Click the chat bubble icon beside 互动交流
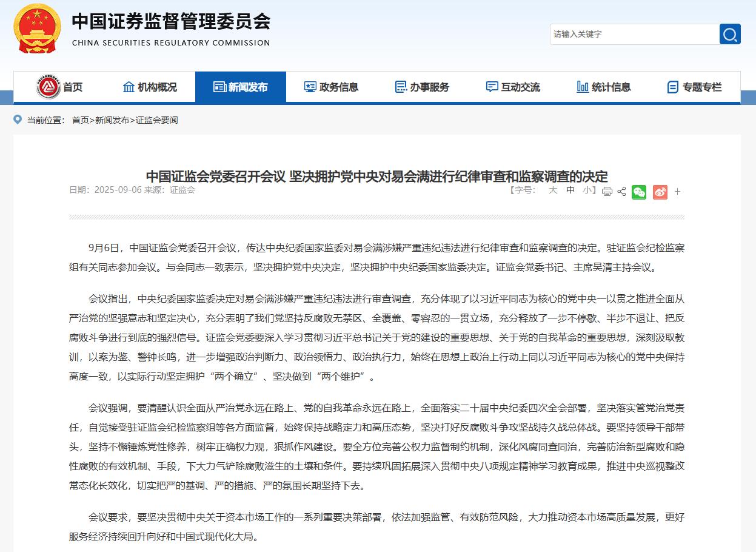The height and width of the screenshot is (552, 756). point(492,87)
